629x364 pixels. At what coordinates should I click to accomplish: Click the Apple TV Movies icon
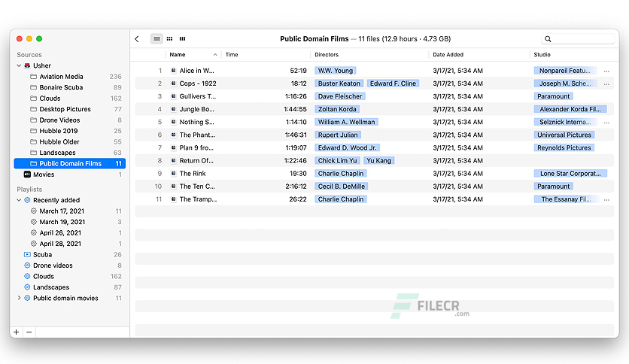pos(27,174)
